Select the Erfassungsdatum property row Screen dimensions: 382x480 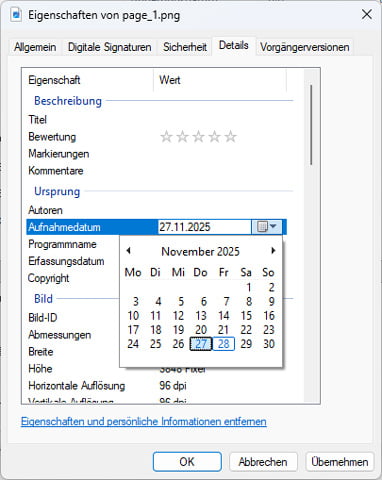(66, 261)
